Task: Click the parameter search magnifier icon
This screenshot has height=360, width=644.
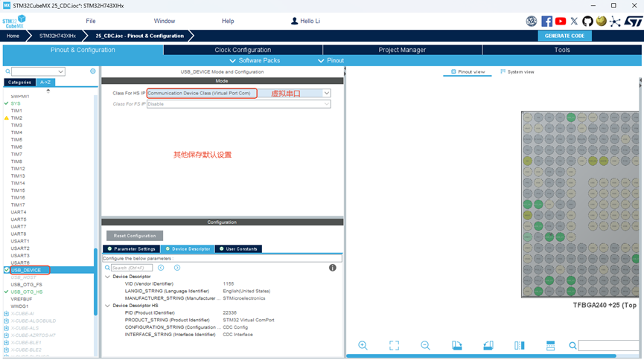Action: (x=107, y=268)
